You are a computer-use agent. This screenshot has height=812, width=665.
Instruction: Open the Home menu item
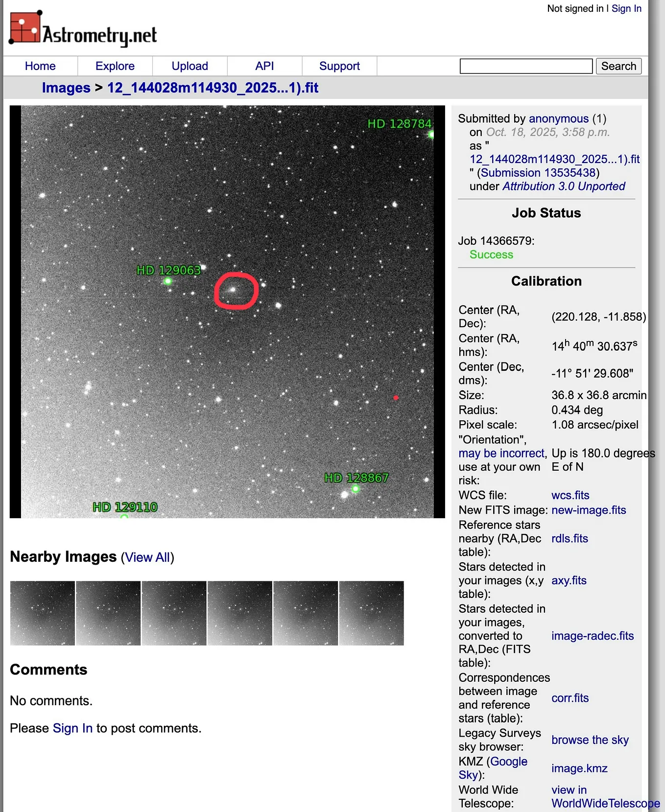tap(40, 66)
